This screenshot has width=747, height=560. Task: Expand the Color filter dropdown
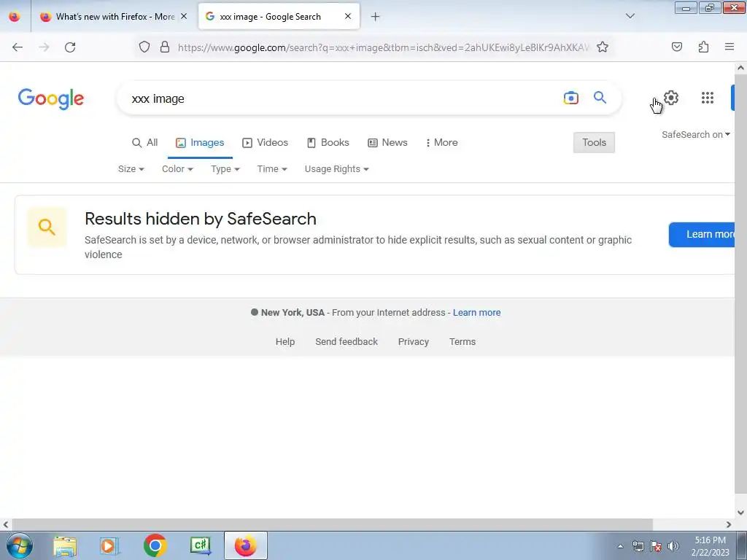coord(177,169)
